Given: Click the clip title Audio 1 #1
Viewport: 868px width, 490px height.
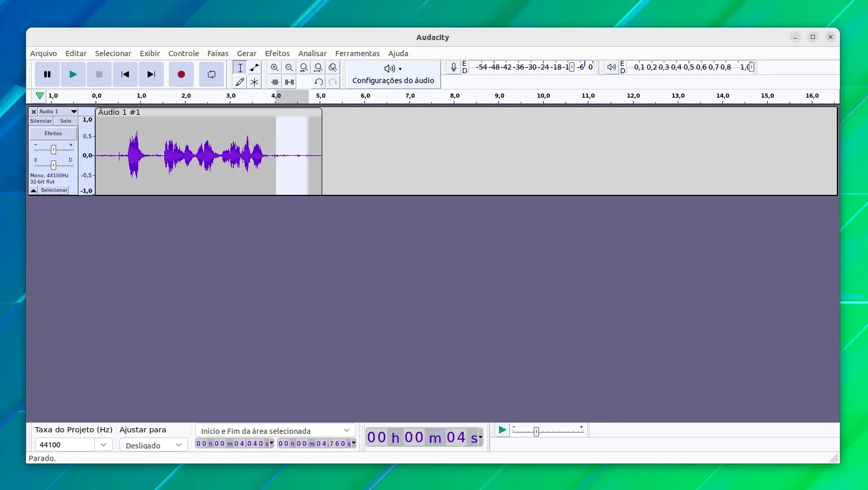Looking at the screenshot, I should pos(119,112).
